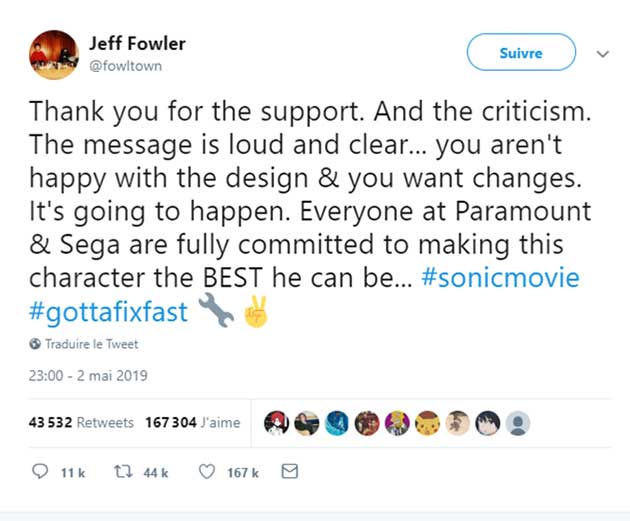
Task: Open the #sonicmovie hashtag
Action: tap(500, 278)
